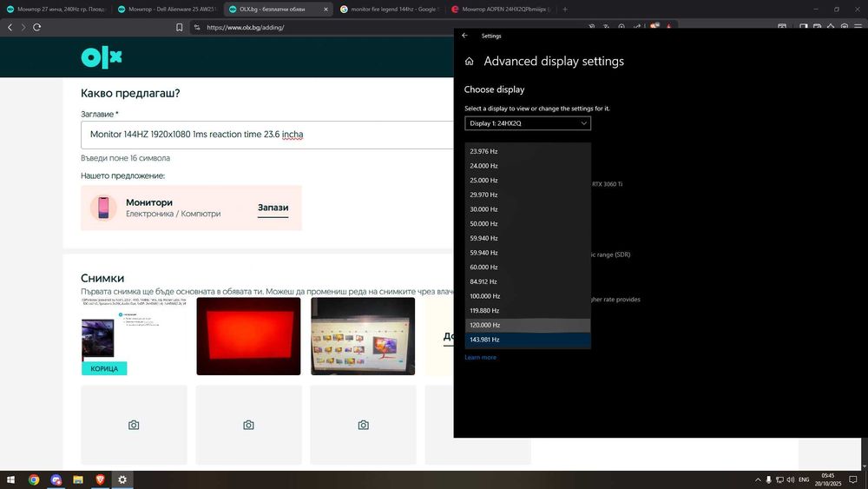Viewport: 868px width, 489px height.
Task: Open the monitor fire legend 144hz Google tab
Action: pyautogui.click(x=390, y=10)
